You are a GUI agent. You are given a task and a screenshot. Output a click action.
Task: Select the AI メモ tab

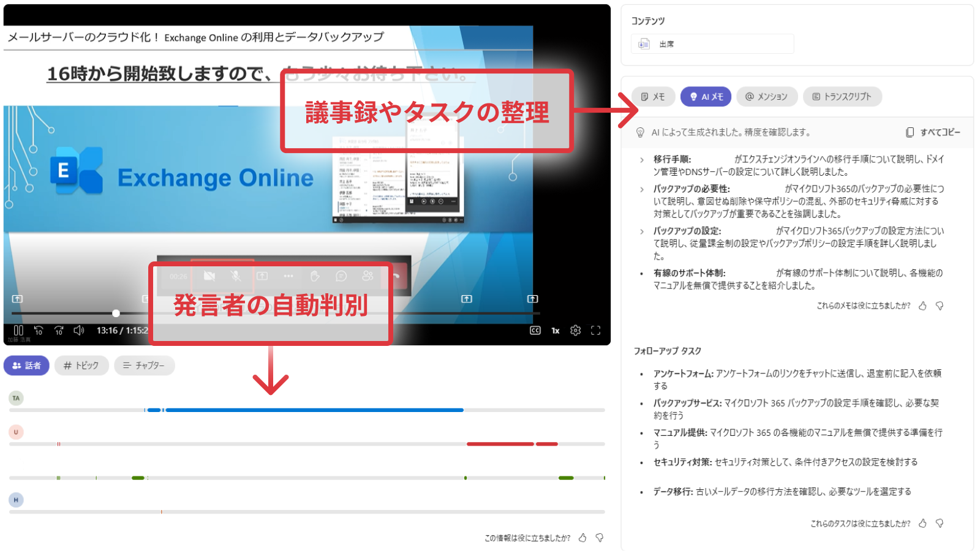[706, 97]
